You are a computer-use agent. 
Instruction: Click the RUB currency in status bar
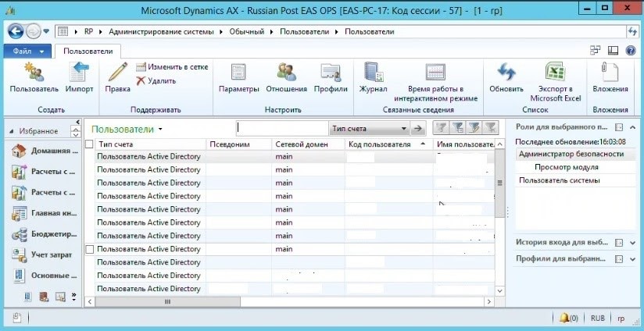click(x=598, y=318)
